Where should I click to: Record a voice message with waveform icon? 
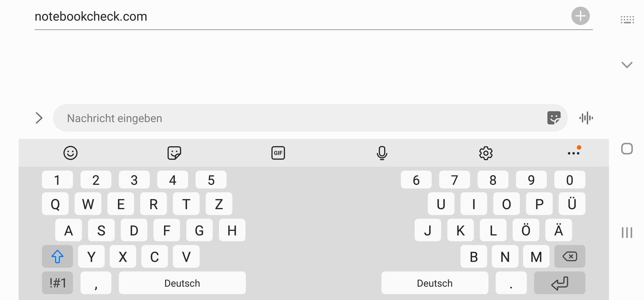pos(586,118)
